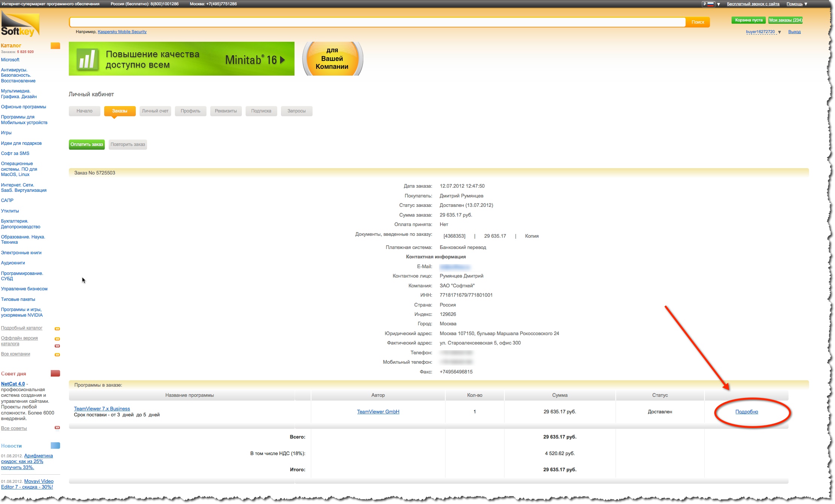Viewport: 835px width, 504px height.
Task: Click the Оплатить заказ button
Action: [87, 144]
